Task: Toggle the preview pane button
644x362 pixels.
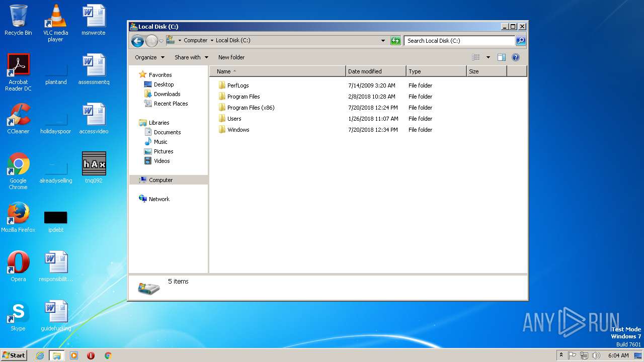Action: click(502, 57)
